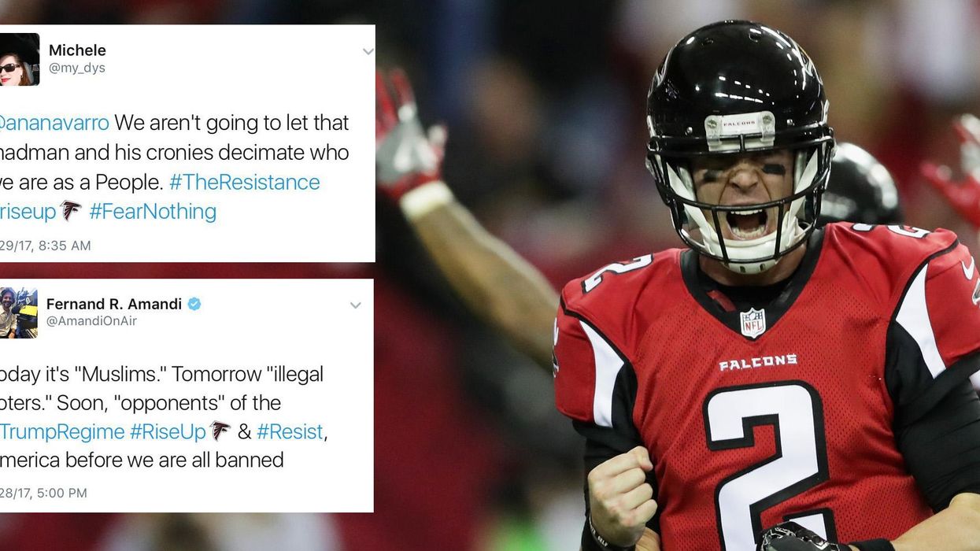Click the 8:35 AM tweet timestamp

click(46, 246)
